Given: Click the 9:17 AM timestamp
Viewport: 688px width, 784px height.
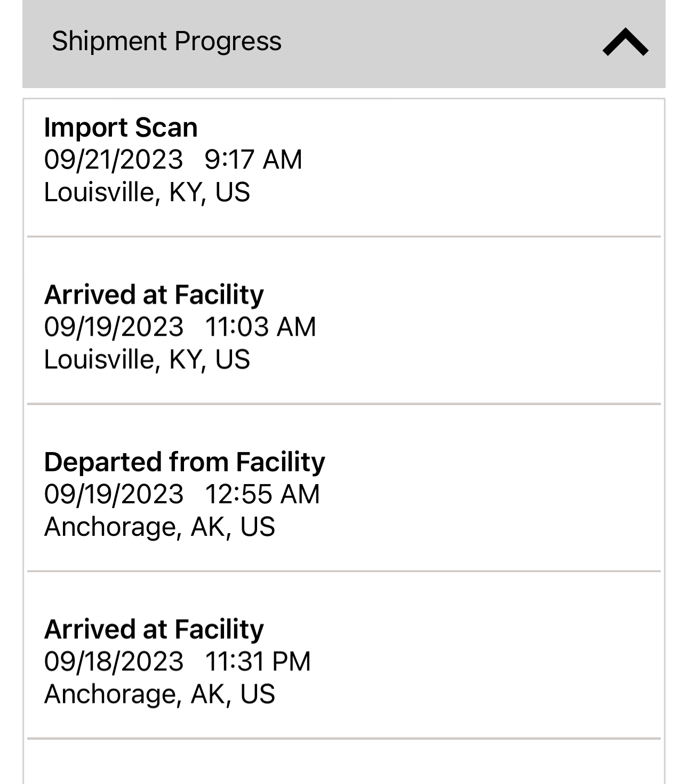Looking at the screenshot, I should click(x=253, y=160).
